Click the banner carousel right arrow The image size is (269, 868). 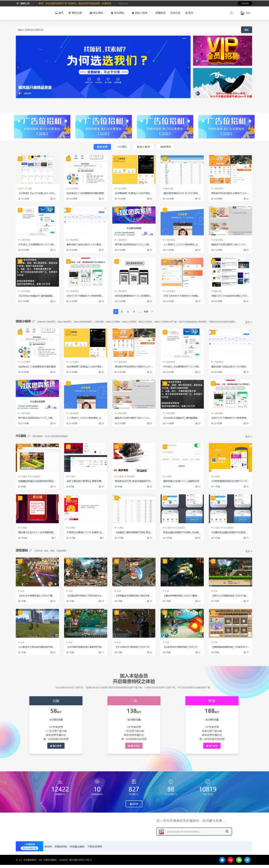point(188,67)
